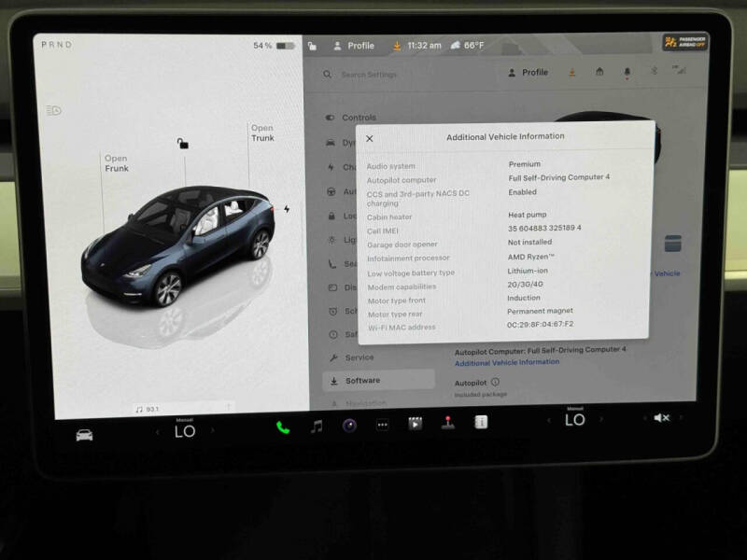The height and width of the screenshot is (560, 747).
Task: Open the Theater app
Action: coord(415,424)
